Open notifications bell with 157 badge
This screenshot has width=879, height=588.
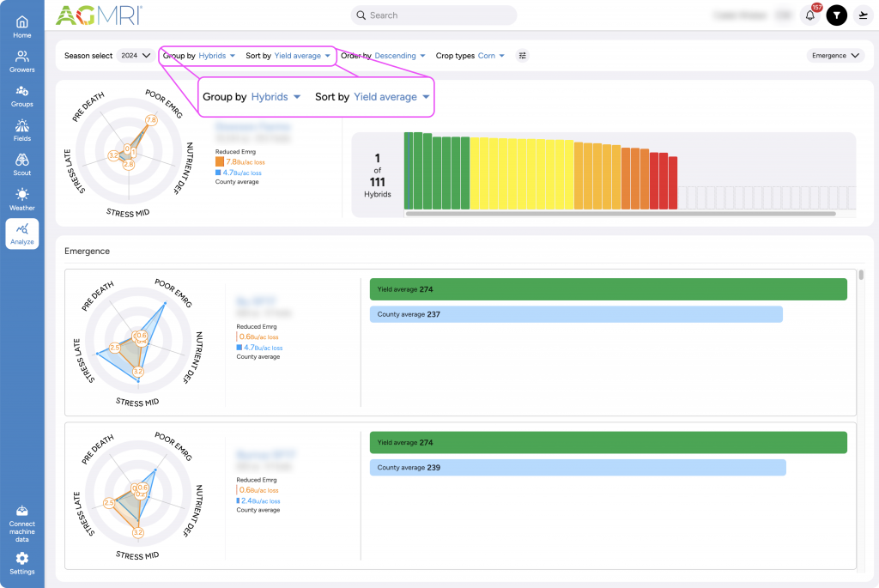coord(810,15)
